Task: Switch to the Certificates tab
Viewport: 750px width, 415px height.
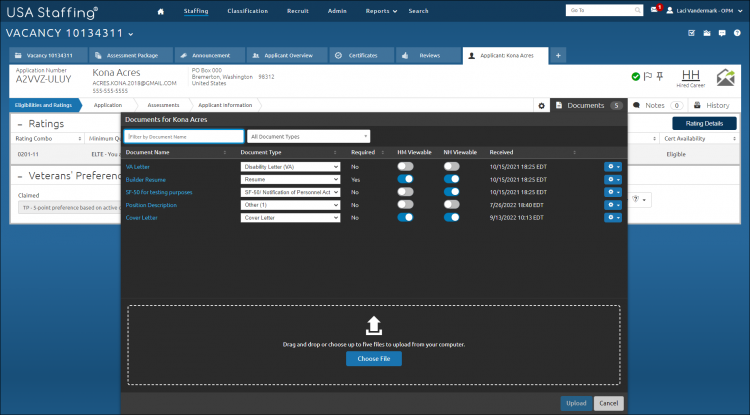Action: 362,55
